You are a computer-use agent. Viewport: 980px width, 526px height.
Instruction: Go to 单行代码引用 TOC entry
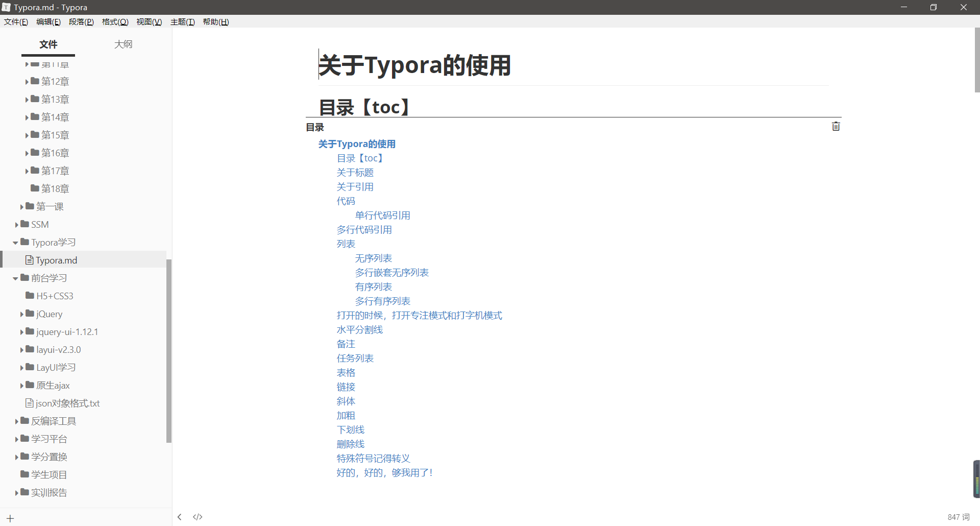tap(383, 216)
